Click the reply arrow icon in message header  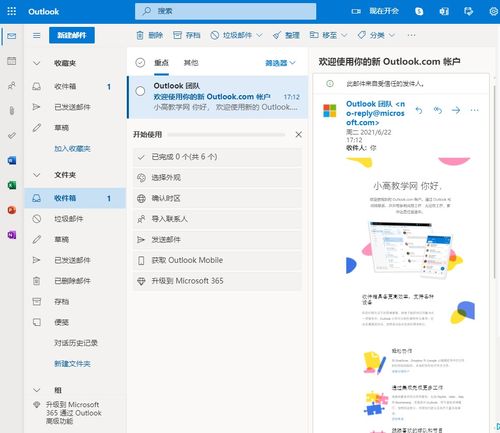pos(419,110)
